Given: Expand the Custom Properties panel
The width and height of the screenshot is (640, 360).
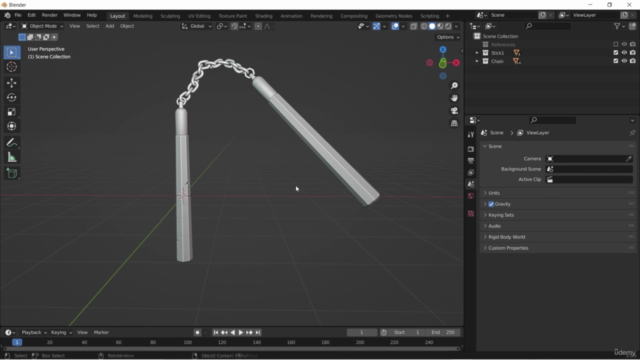Looking at the screenshot, I should coord(558,248).
